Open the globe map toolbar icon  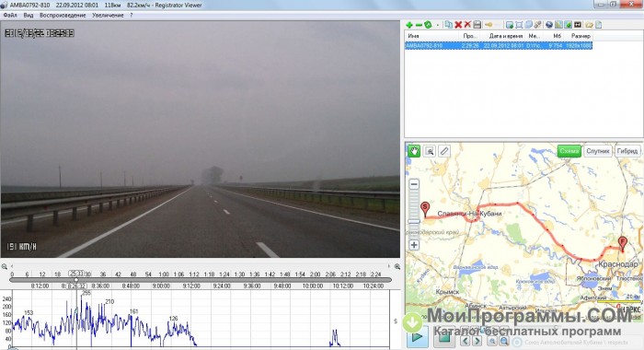click(x=548, y=25)
